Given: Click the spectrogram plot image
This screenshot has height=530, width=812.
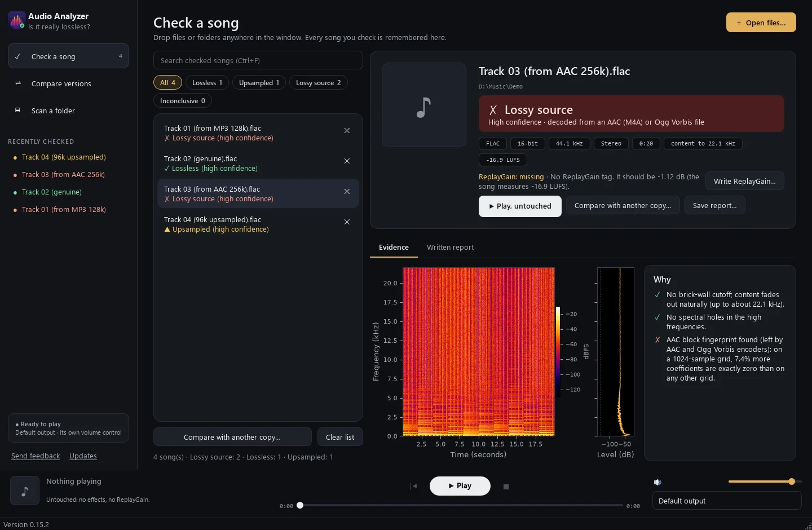Looking at the screenshot, I should coord(478,352).
